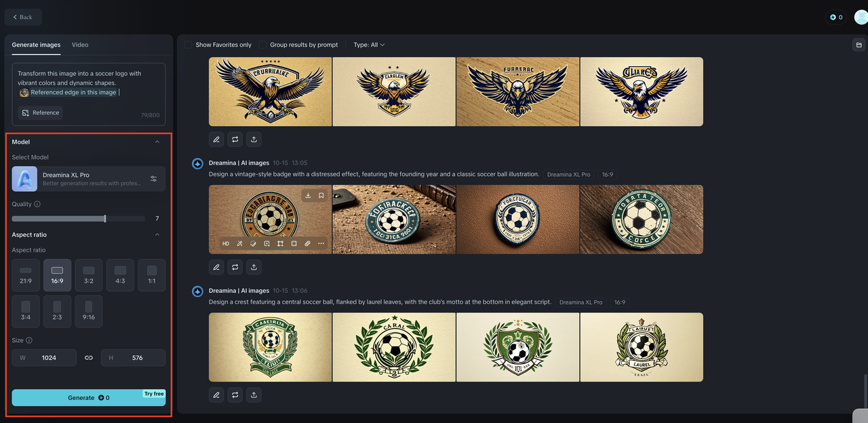Open the teal badge on sand thumbnail
The height and width of the screenshot is (423, 868).
pyautogui.click(x=394, y=220)
